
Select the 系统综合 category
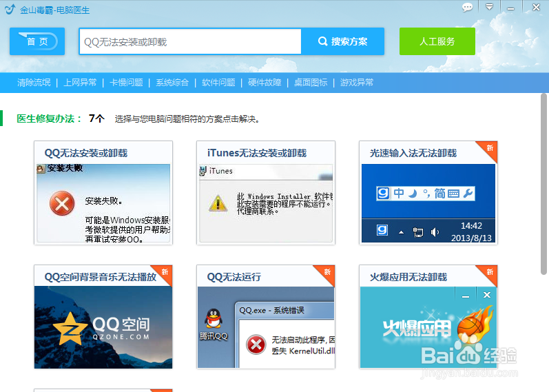point(172,82)
